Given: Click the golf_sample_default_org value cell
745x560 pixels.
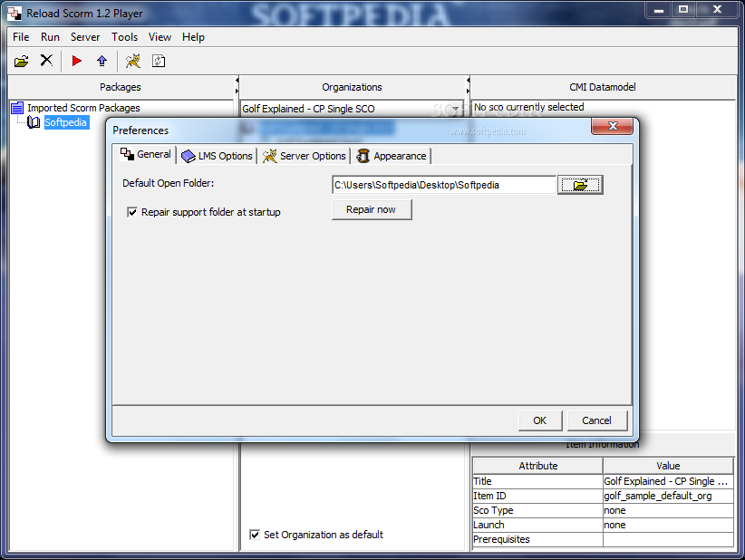Looking at the screenshot, I should click(668, 496).
